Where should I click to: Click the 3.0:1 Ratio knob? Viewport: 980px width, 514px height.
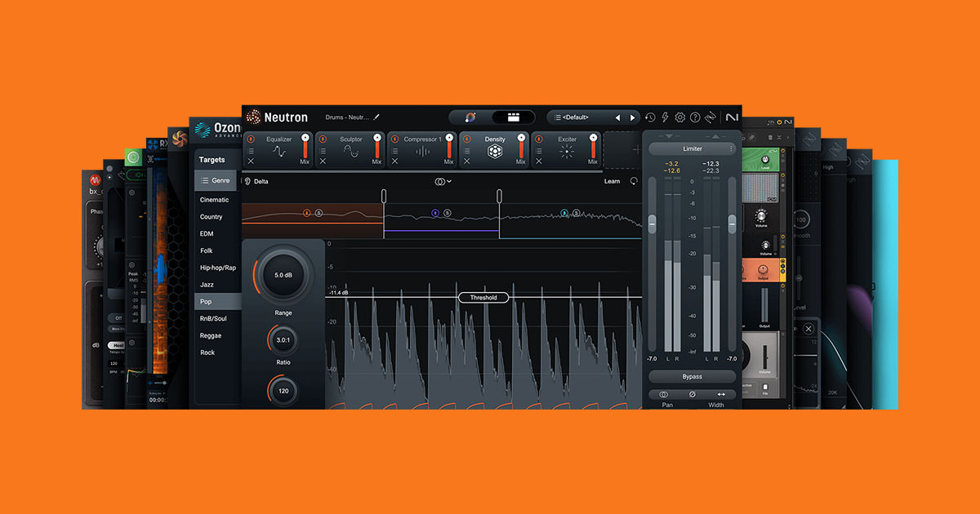283,339
